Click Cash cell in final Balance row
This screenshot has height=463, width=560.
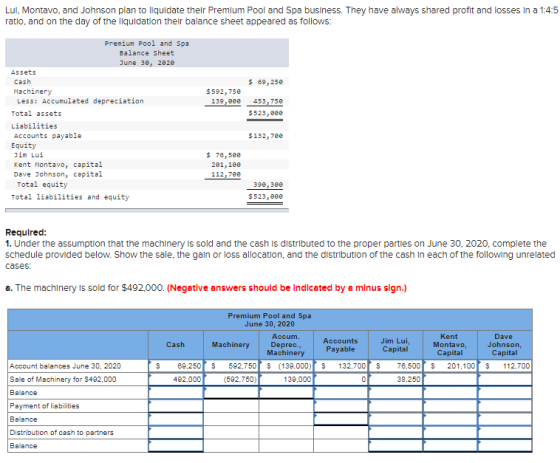pos(176,445)
